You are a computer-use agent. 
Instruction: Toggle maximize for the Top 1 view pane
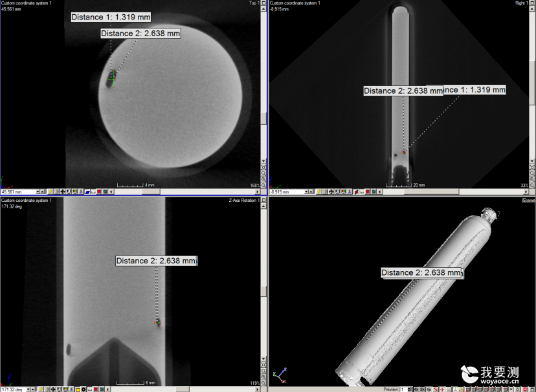[x=263, y=3]
